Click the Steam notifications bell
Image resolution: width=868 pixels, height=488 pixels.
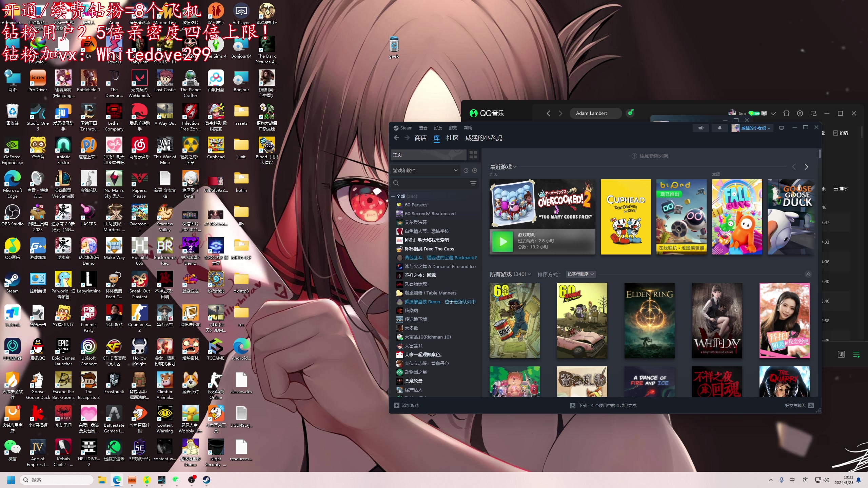(719, 128)
